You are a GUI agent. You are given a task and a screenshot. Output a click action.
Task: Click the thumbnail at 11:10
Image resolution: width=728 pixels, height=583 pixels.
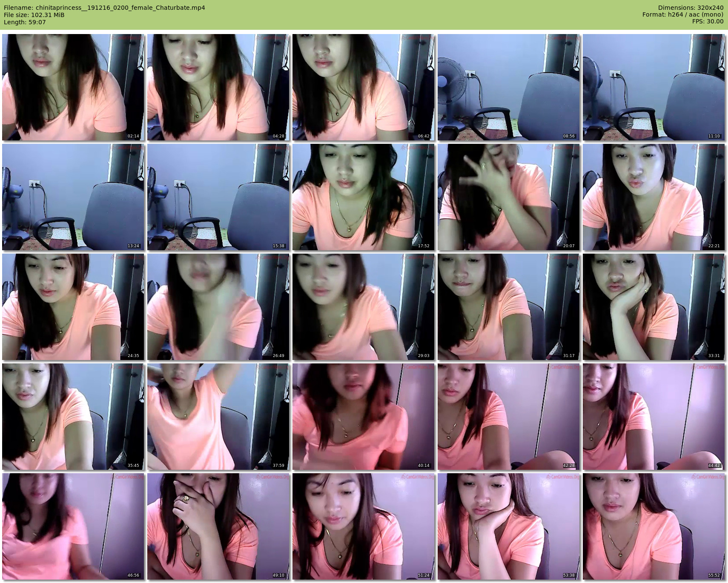click(653, 87)
